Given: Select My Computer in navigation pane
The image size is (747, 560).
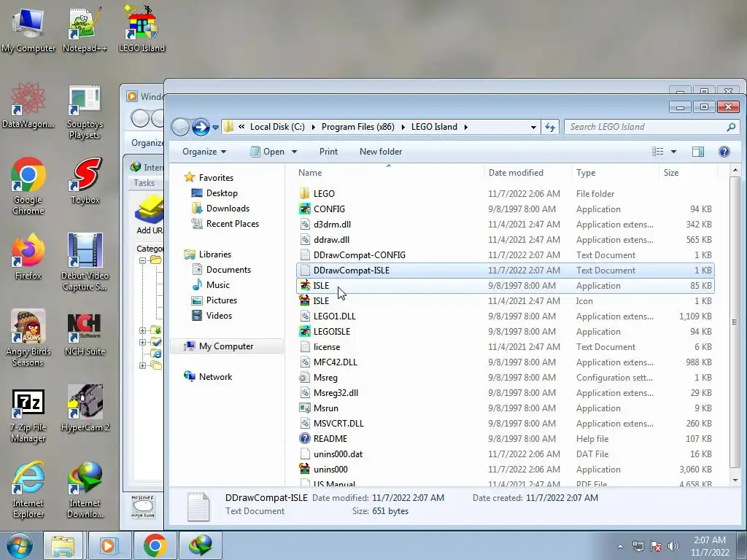Looking at the screenshot, I should pos(227,346).
